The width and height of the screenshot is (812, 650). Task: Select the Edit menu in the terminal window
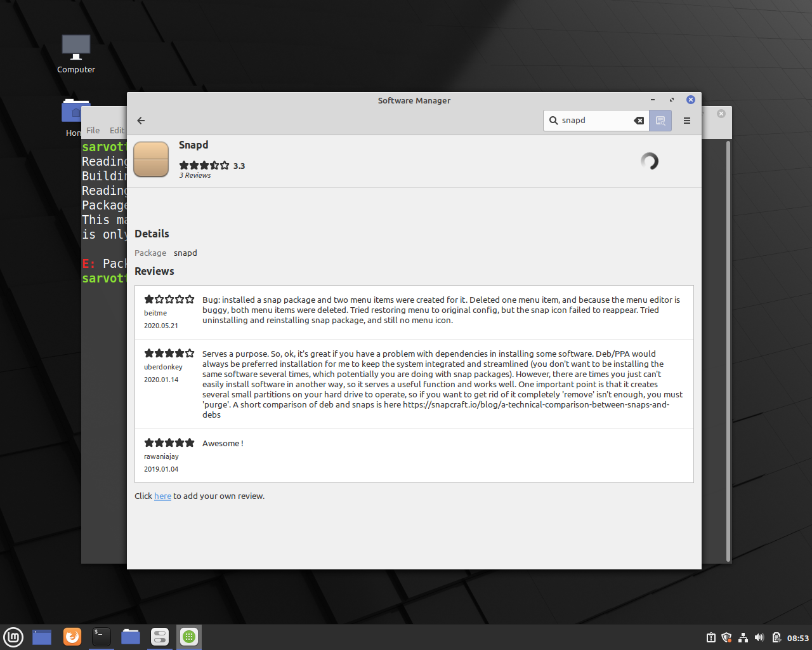coord(117,130)
